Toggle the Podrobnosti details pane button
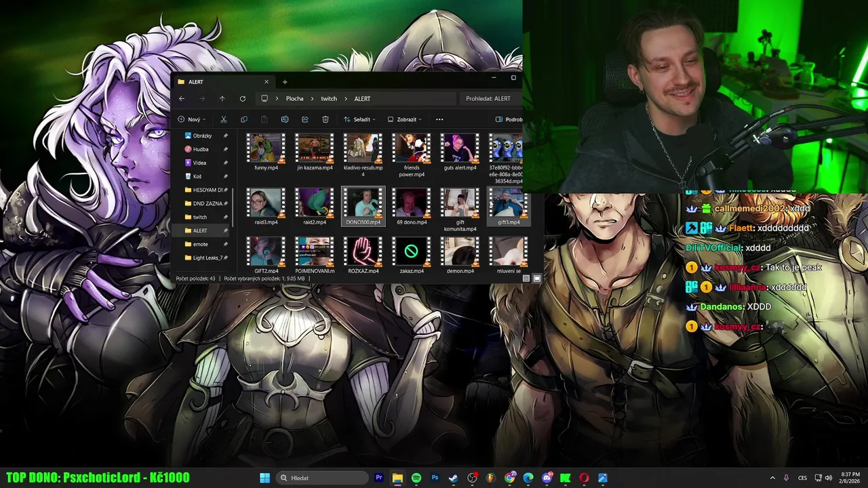The width and height of the screenshot is (868, 488). tap(509, 119)
